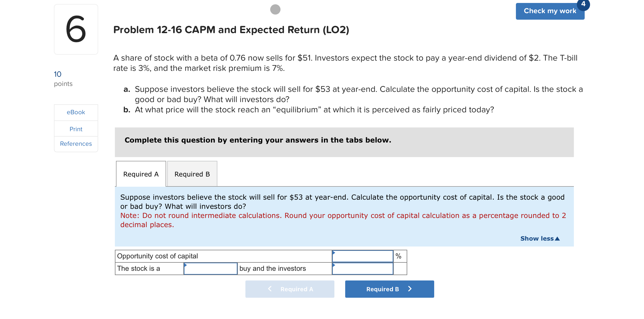
Task: Click the Opportunity cost of capital input box
Action: coord(362,256)
